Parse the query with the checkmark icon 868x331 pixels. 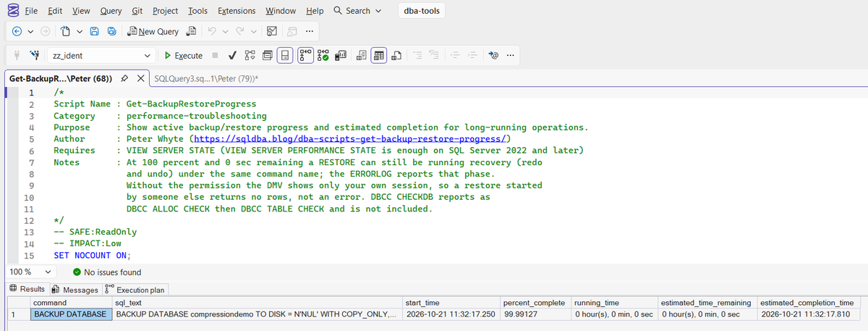coord(232,55)
